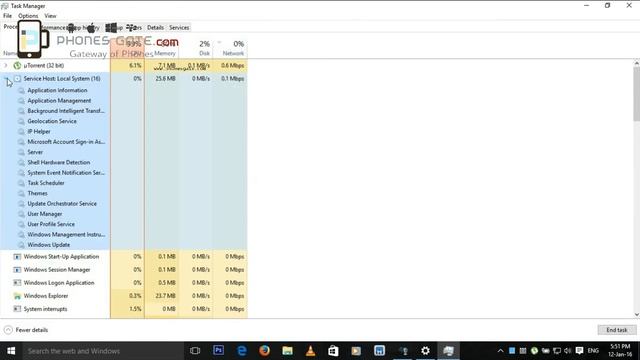Click the Windows Start-Up Application row icon
The width and height of the screenshot is (640, 360).
tap(17, 257)
